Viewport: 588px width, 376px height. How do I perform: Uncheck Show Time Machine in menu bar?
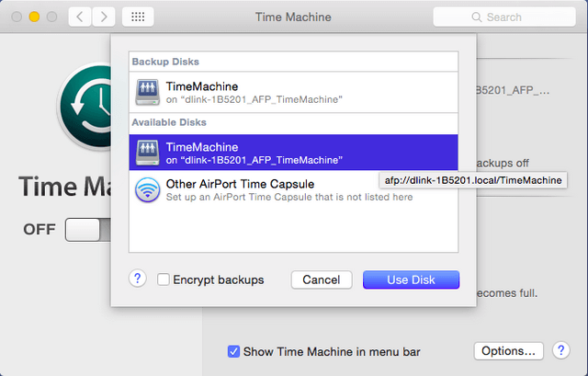[x=233, y=351]
